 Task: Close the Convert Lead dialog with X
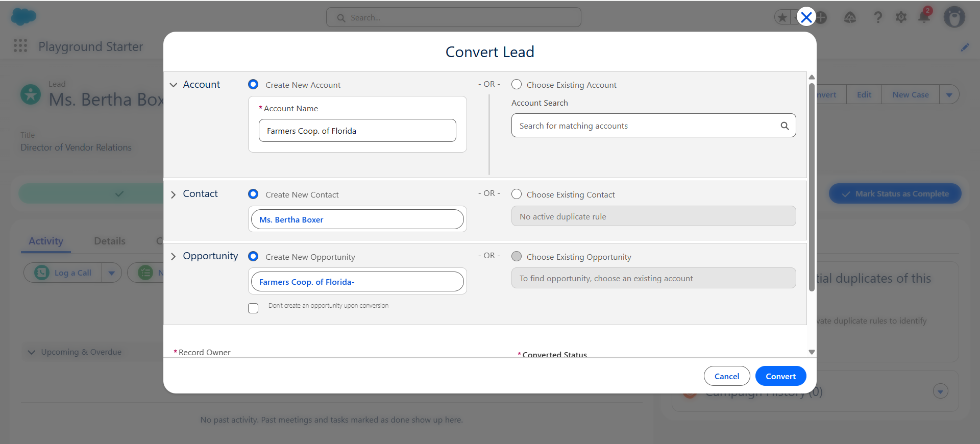pyautogui.click(x=806, y=17)
